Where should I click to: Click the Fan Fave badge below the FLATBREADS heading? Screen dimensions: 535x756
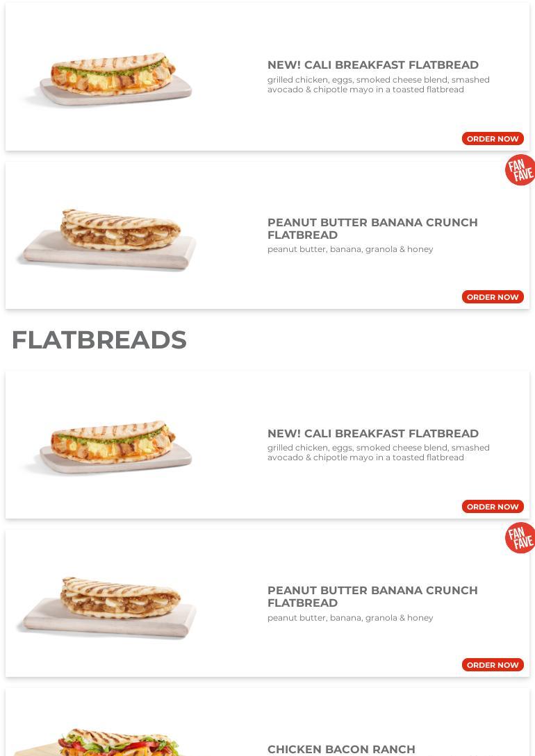(x=520, y=538)
